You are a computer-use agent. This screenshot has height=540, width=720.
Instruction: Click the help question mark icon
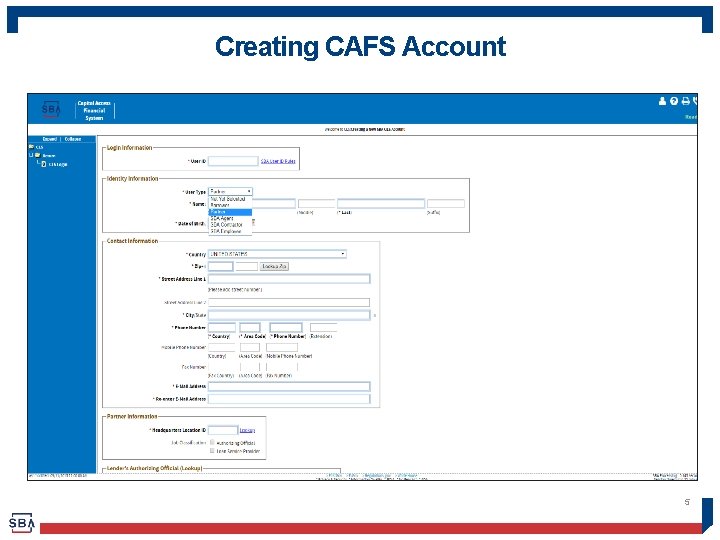(674, 101)
